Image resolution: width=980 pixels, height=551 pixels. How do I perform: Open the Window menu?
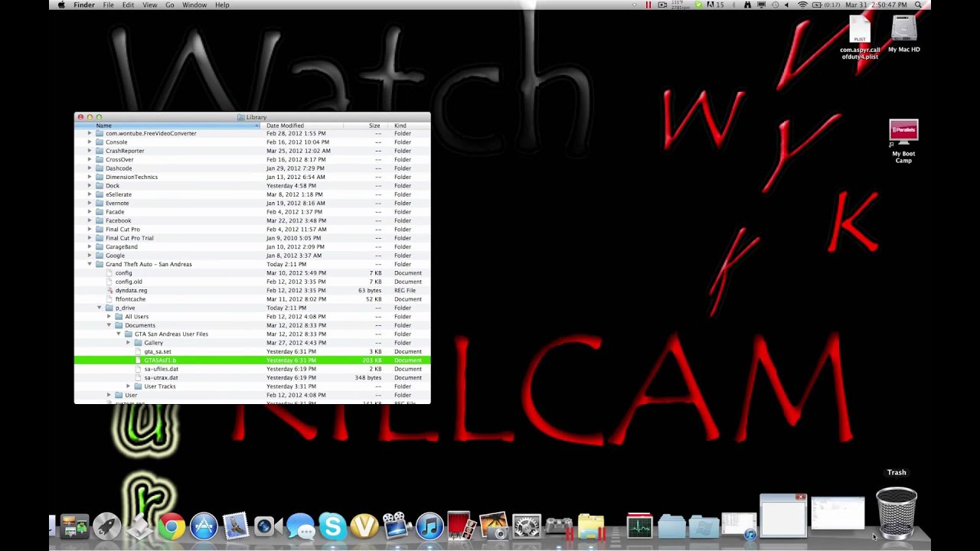(x=194, y=5)
